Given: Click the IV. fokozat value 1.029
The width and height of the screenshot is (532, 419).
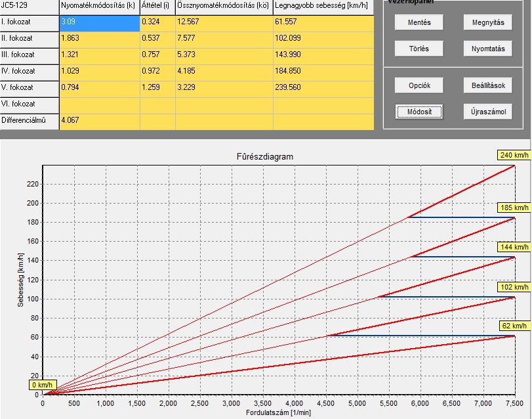Looking at the screenshot, I should coord(99,71).
